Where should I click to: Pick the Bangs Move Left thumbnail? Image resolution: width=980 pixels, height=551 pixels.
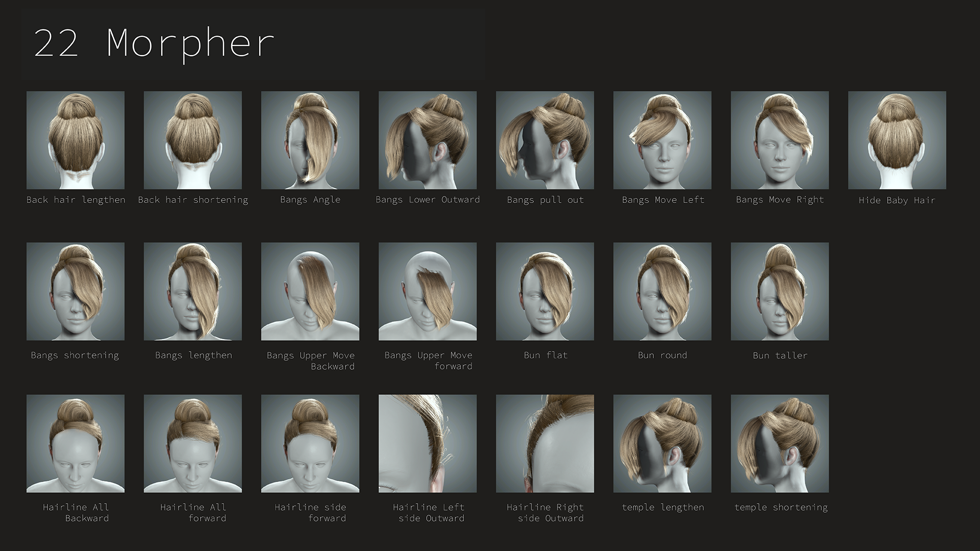click(x=663, y=140)
